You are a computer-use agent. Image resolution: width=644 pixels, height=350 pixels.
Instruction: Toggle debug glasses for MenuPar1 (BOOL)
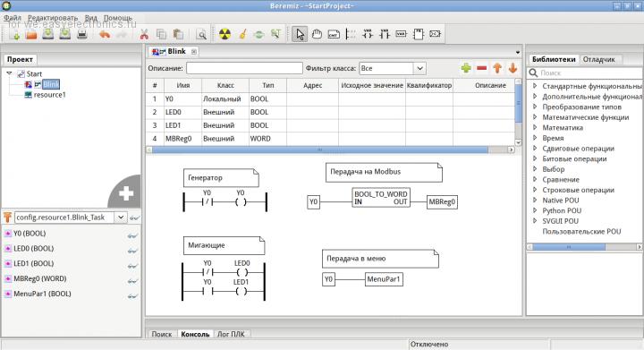tap(132, 296)
